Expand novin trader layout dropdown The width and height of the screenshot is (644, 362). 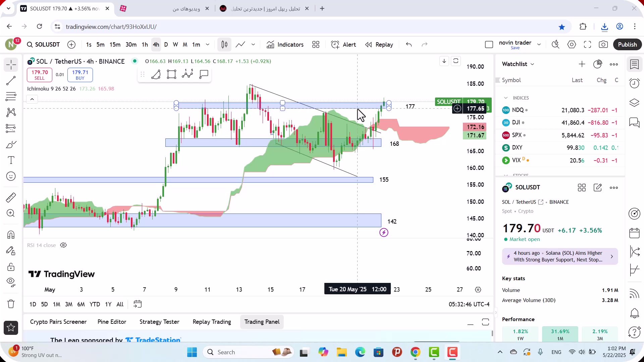(539, 45)
